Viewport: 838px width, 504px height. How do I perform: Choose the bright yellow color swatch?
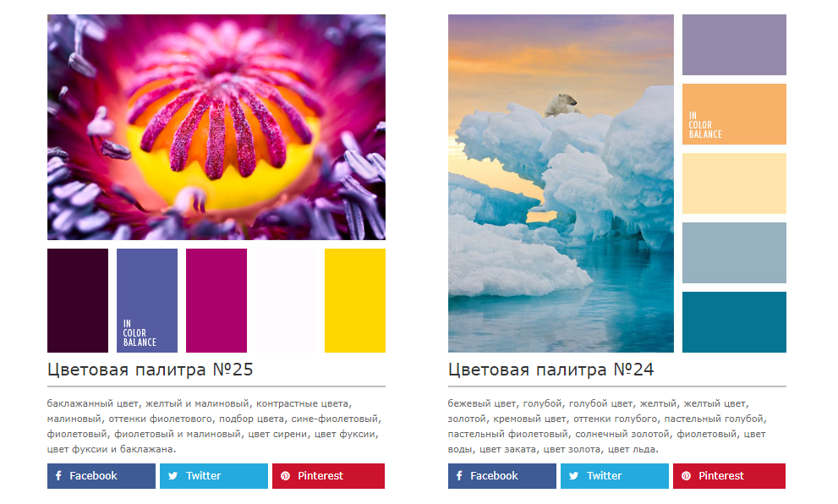click(x=355, y=300)
